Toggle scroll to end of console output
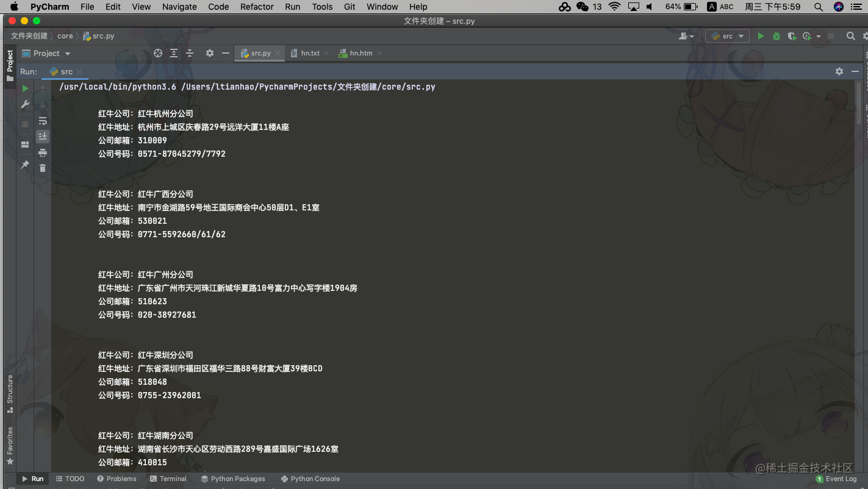 [43, 137]
